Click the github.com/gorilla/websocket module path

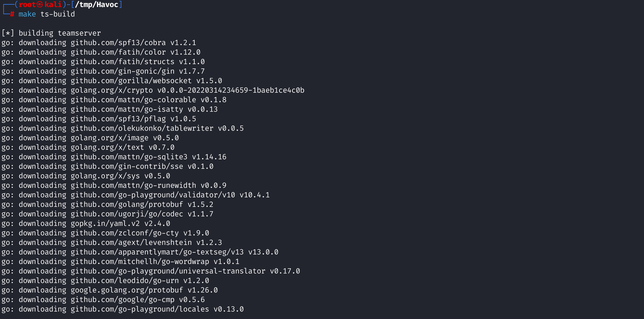pyautogui.click(x=131, y=81)
